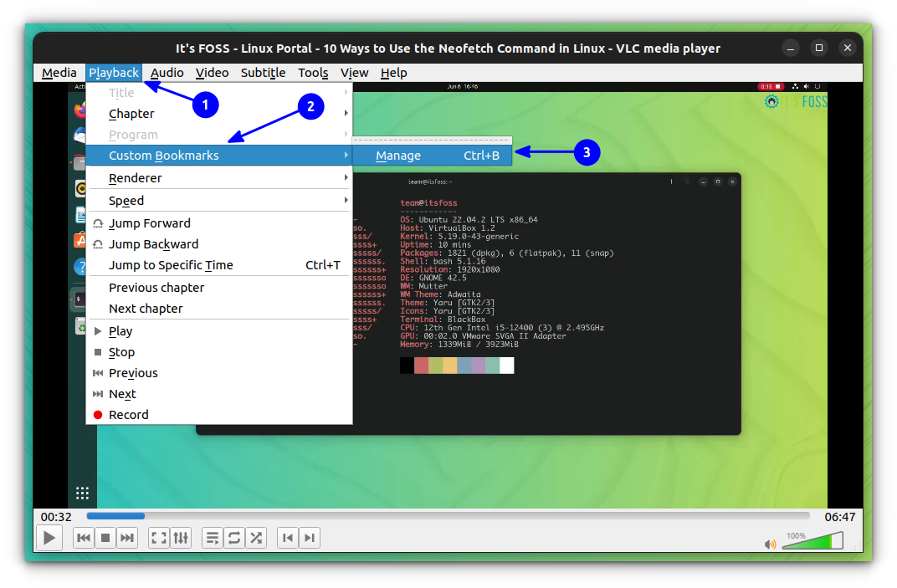Viewport: 897px width, 588px height.
Task: Mute audio using the speaker icon
Action: point(770,545)
